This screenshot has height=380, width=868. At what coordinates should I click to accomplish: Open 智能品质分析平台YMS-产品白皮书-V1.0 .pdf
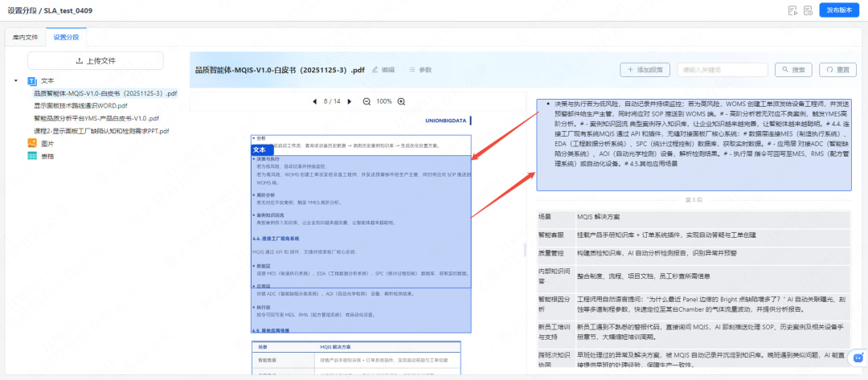(96, 118)
